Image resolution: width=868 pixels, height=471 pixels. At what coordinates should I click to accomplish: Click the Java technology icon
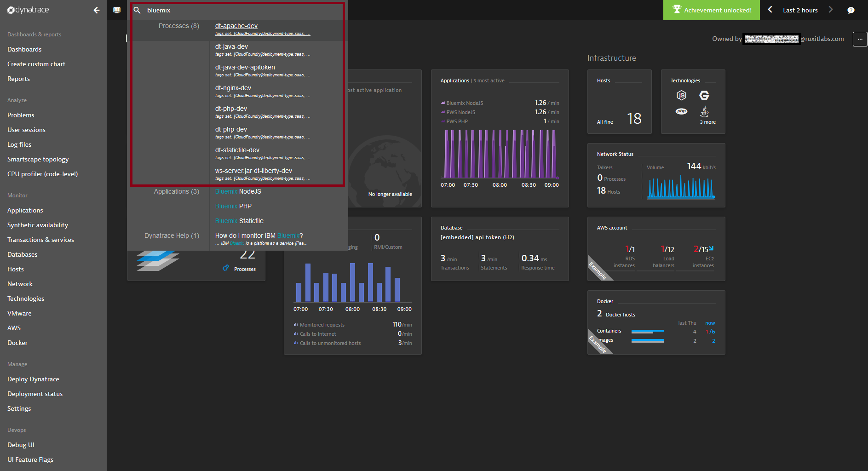click(704, 111)
